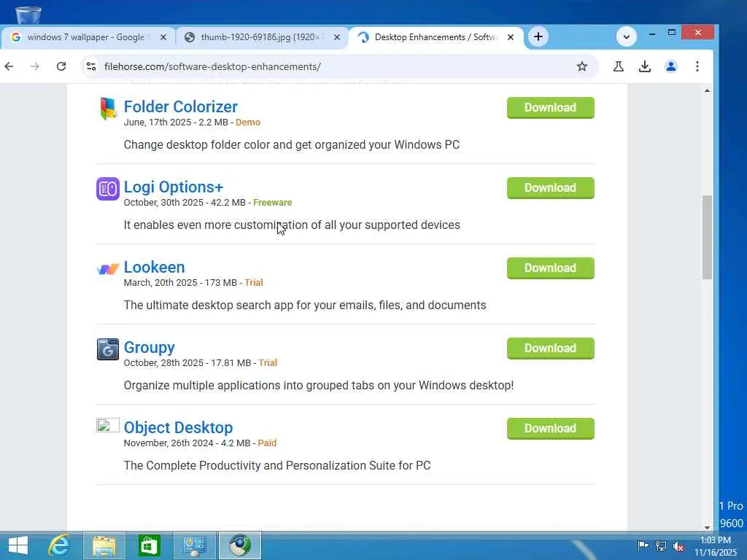Switch to the windows 7 wallpaper Google tab
Viewport: 747px width, 560px height.
coord(88,37)
